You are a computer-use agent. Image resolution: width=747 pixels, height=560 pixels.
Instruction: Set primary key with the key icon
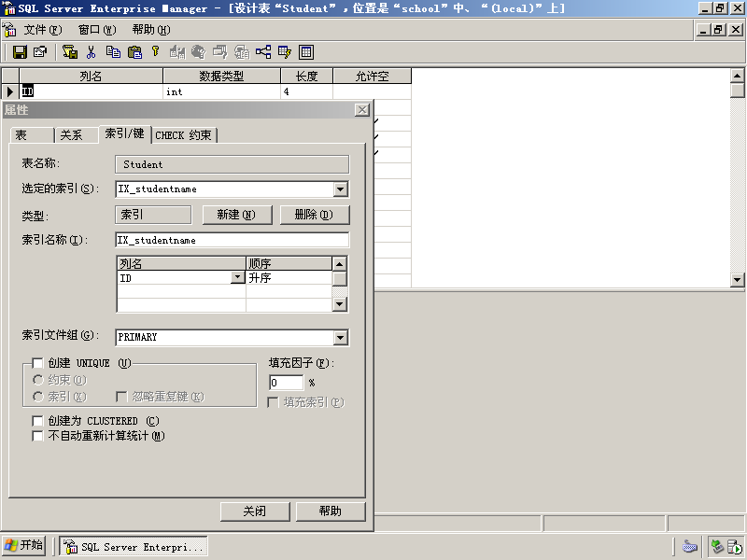pos(155,52)
